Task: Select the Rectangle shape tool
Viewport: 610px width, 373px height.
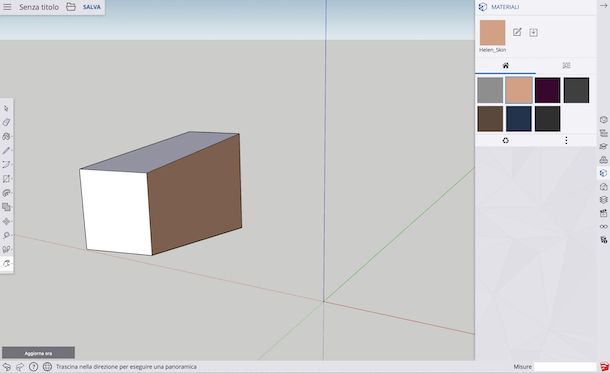Action: pyautogui.click(x=6, y=179)
